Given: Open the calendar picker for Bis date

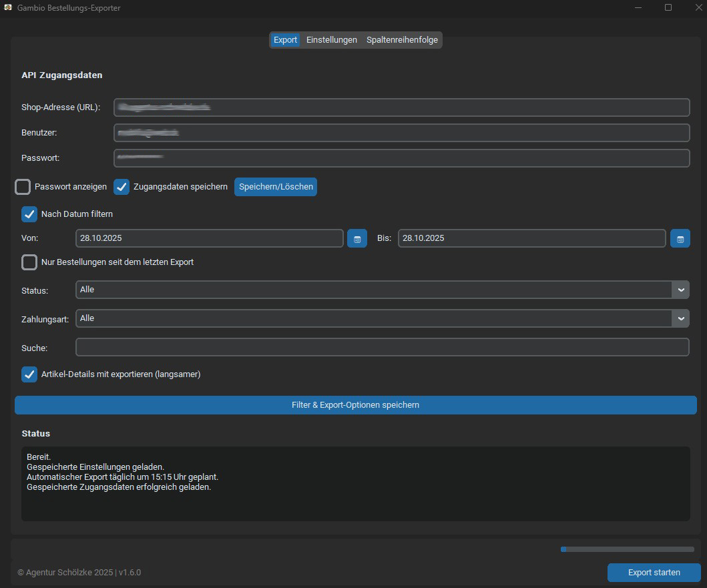Looking at the screenshot, I should [680, 239].
